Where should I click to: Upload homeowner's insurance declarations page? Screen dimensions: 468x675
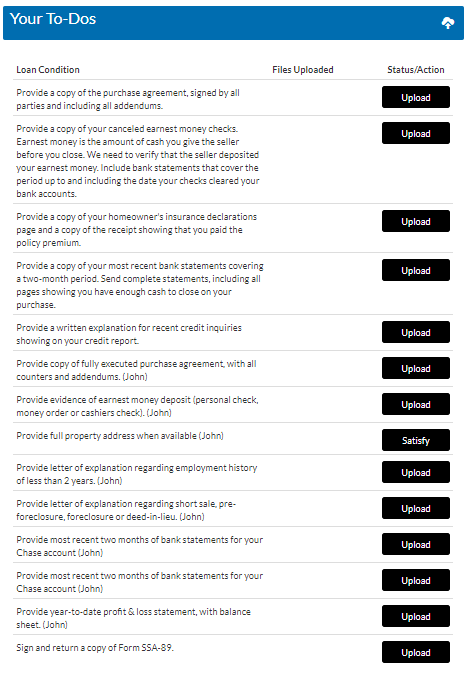(415, 221)
